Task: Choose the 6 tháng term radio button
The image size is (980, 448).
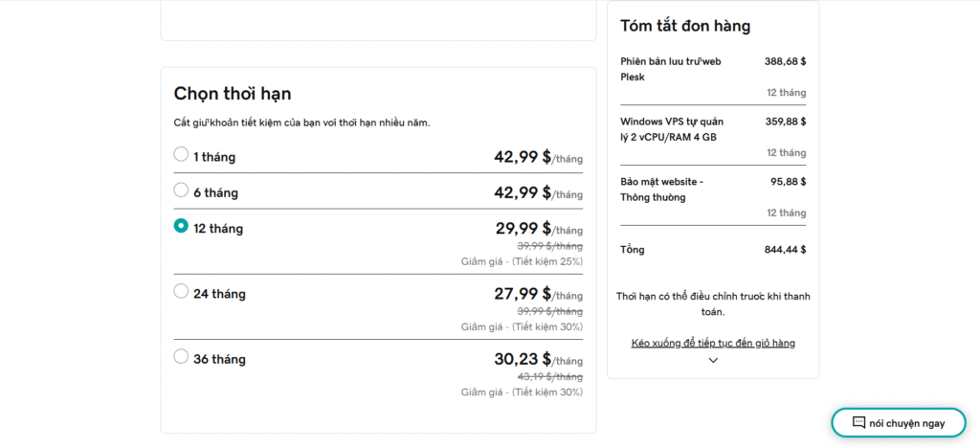Action: pos(181,190)
